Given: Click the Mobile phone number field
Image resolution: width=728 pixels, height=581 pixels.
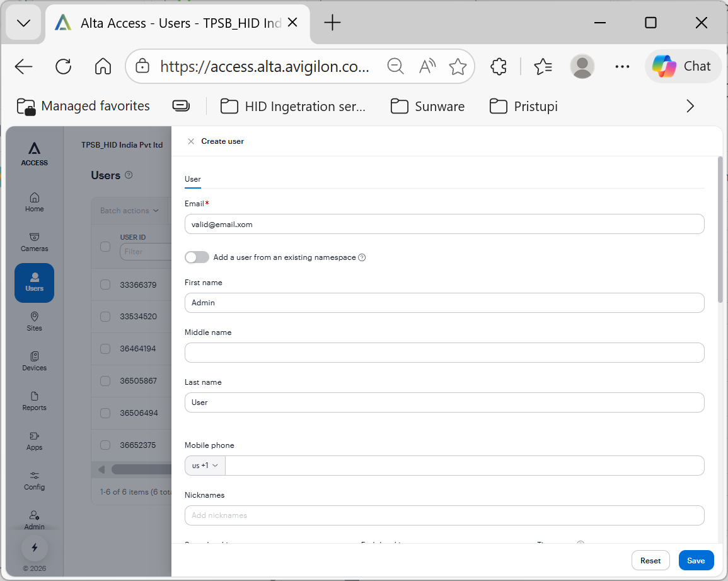Looking at the screenshot, I should click(465, 466).
